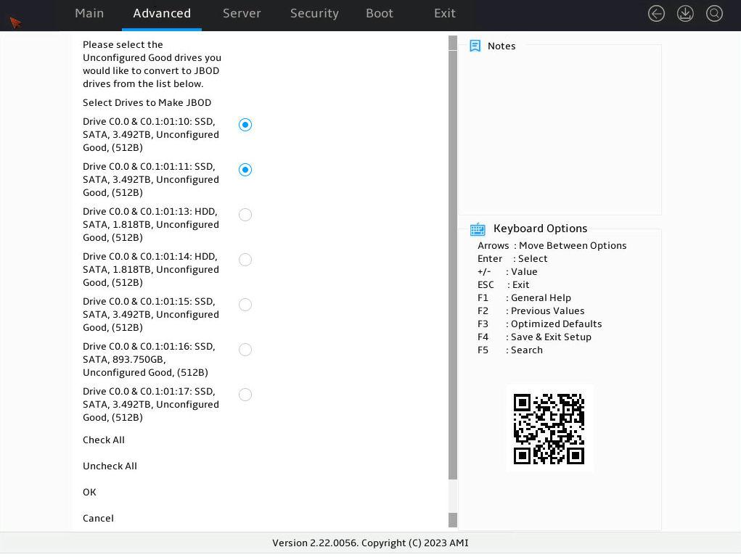Go to the Server tab
Image resolution: width=741 pixels, height=560 pixels.
click(242, 13)
